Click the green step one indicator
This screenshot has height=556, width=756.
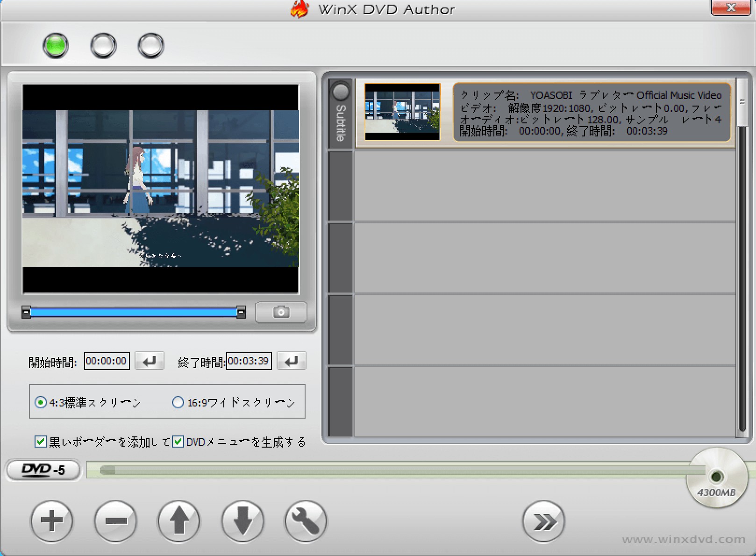coord(56,45)
